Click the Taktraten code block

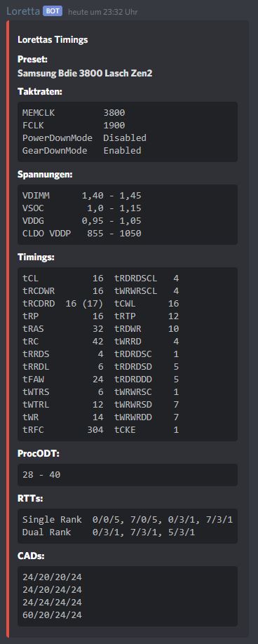pos(128,132)
